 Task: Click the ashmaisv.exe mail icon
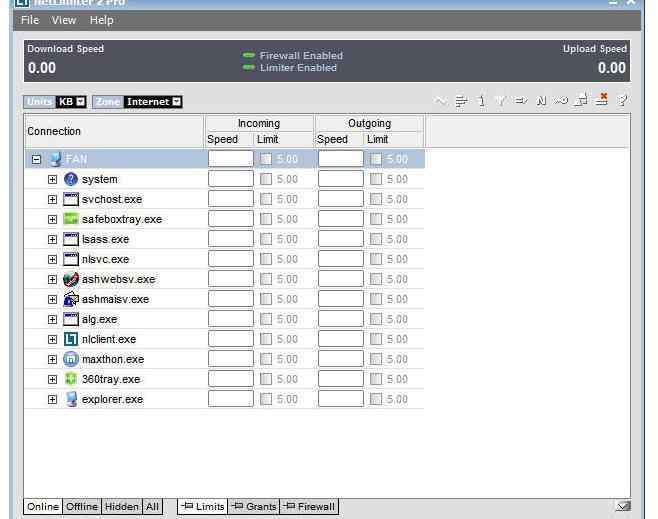pos(71,299)
